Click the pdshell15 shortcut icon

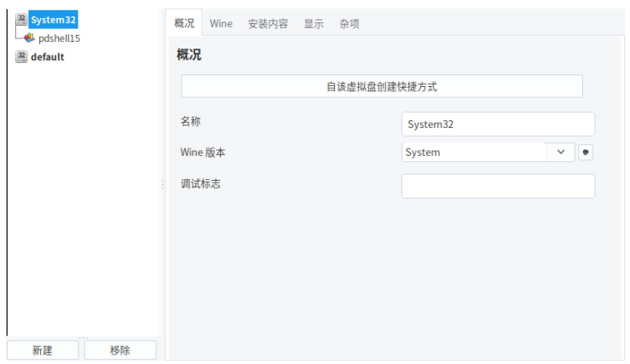pyautogui.click(x=29, y=38)
